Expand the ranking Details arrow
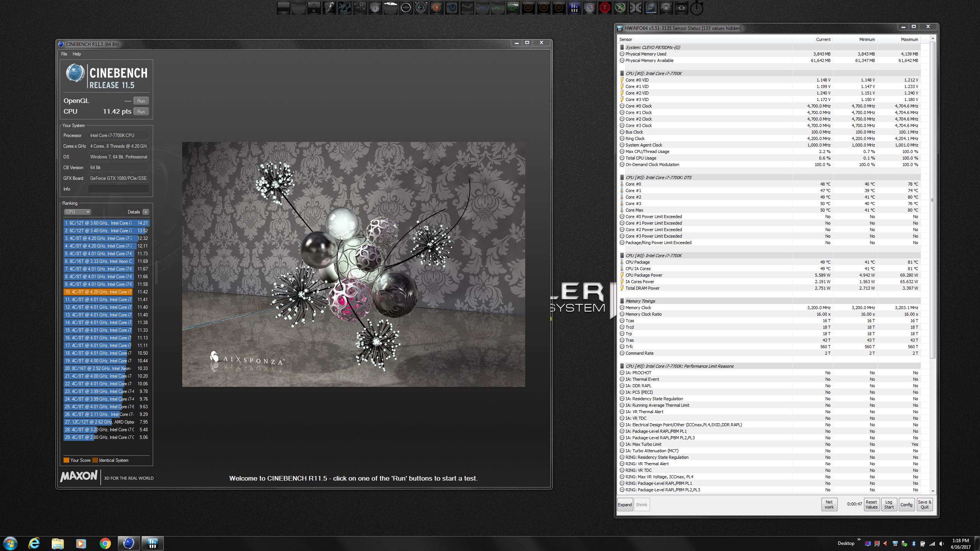The height and width of the screenshot is (551, 980). pyautogui.click(x=145, y=212)
